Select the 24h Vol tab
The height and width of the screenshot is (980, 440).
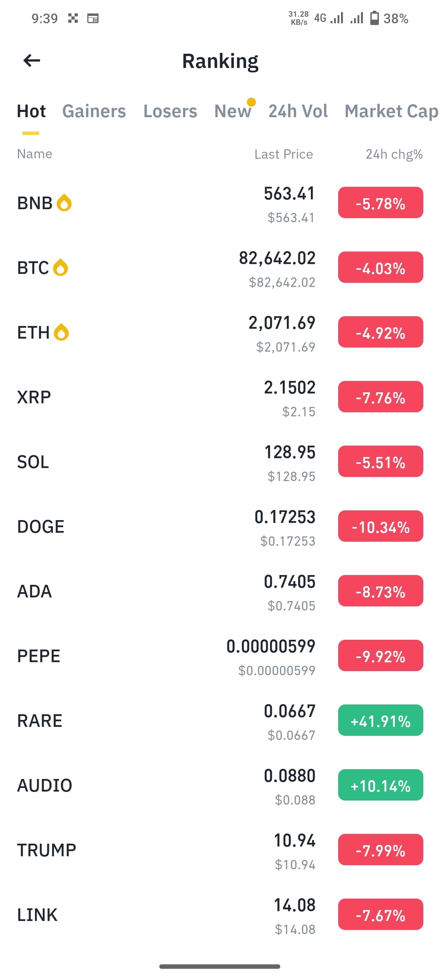298,111
